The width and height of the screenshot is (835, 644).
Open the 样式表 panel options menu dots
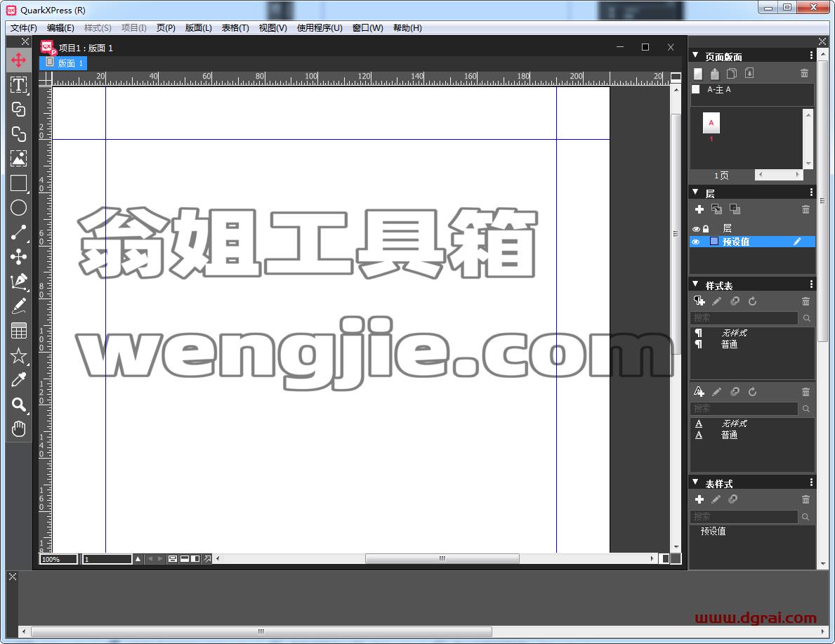tap(811, 284)
